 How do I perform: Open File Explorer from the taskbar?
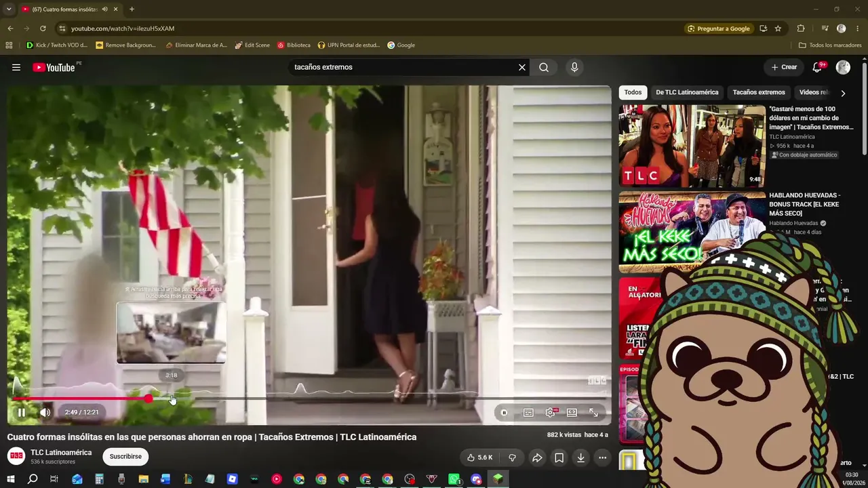click(143, 479)
